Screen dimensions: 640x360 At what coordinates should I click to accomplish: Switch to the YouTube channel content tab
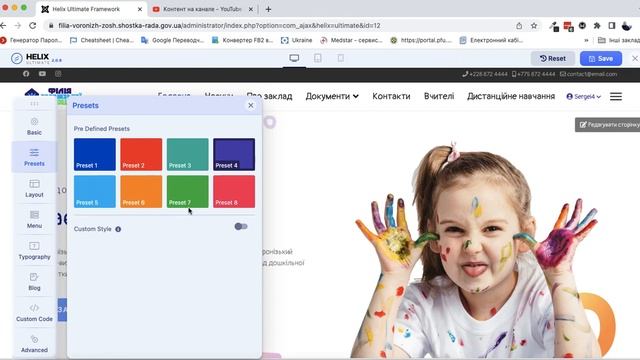coord(202,9)
